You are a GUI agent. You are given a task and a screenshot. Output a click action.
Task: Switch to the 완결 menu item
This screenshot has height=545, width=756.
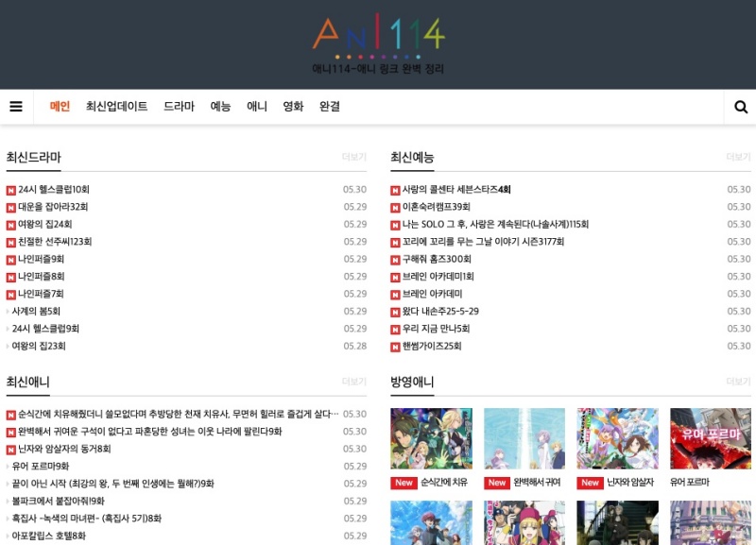[330, 107]
